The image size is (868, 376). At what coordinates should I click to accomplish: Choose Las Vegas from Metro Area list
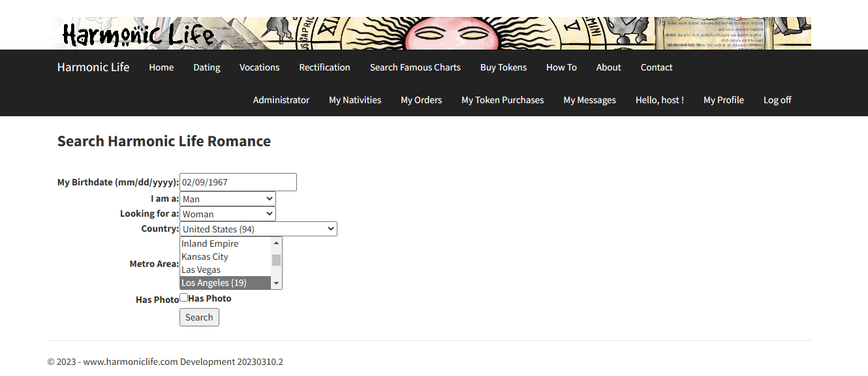click(x=201, y=270)
